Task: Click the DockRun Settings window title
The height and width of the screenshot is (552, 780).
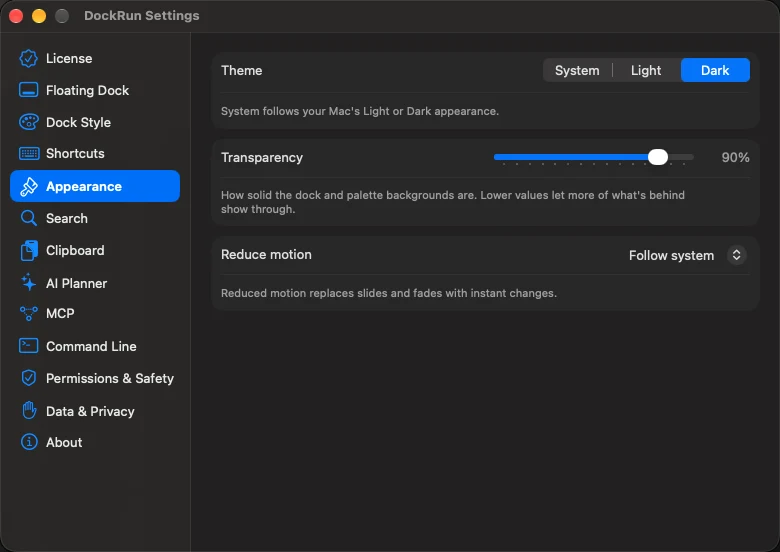Action: click(x=142, y=15)
